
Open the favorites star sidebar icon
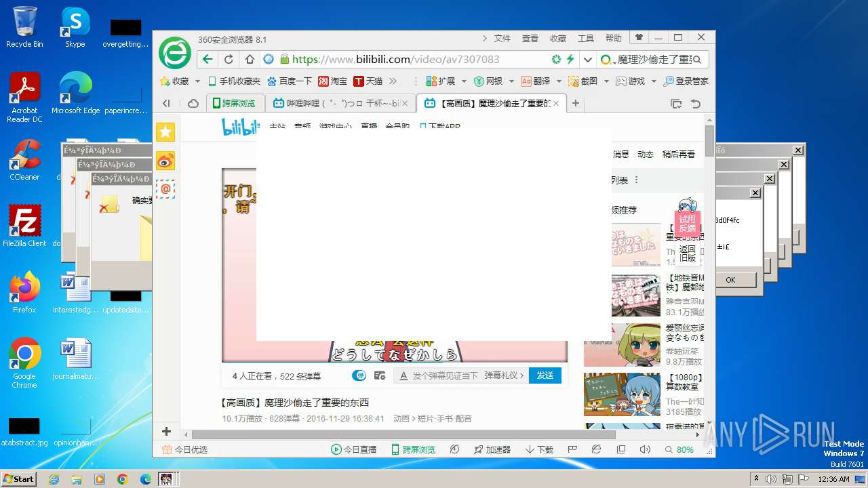tap(165, 132)
